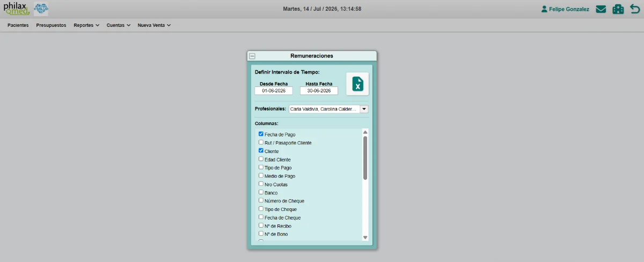Click the philax Qmed logo
This screenshot has height=262, width=644.
[x=17, y=9]
